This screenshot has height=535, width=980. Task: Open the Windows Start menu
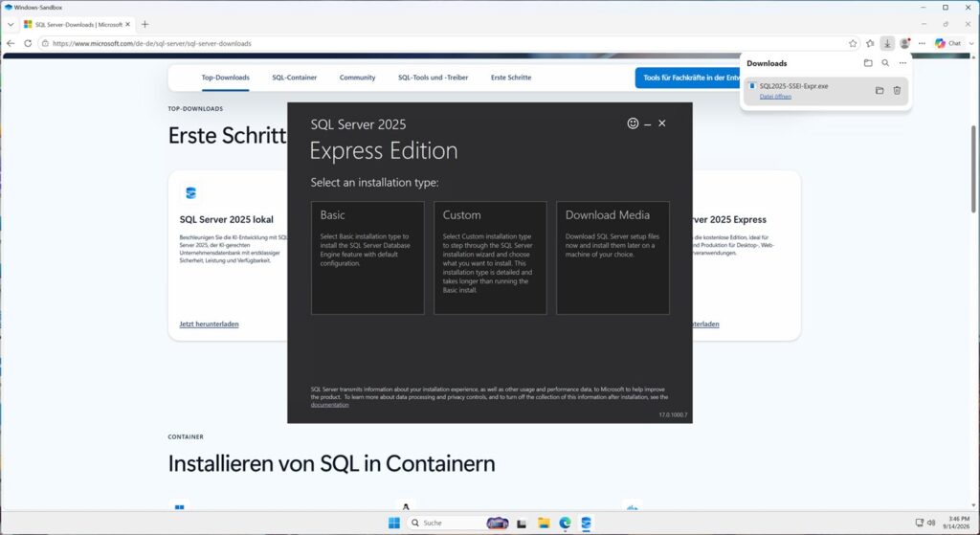tap(393, 524)
